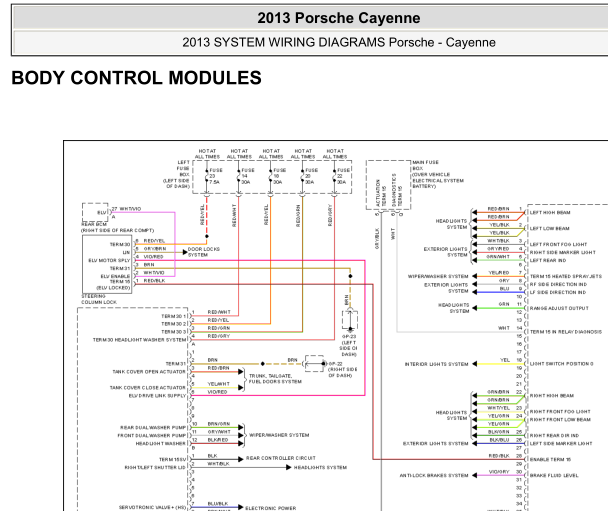Click the 'LEFT REAR IND' label

[548, 260]
